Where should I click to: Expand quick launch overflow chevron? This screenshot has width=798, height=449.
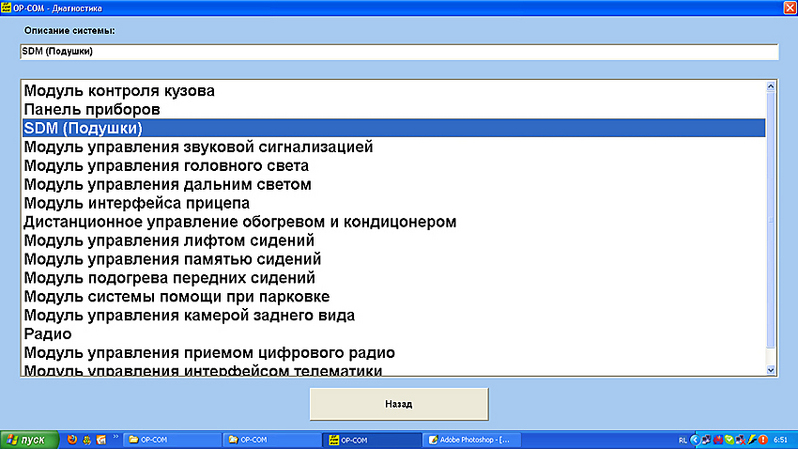click(x=116, y=437)
